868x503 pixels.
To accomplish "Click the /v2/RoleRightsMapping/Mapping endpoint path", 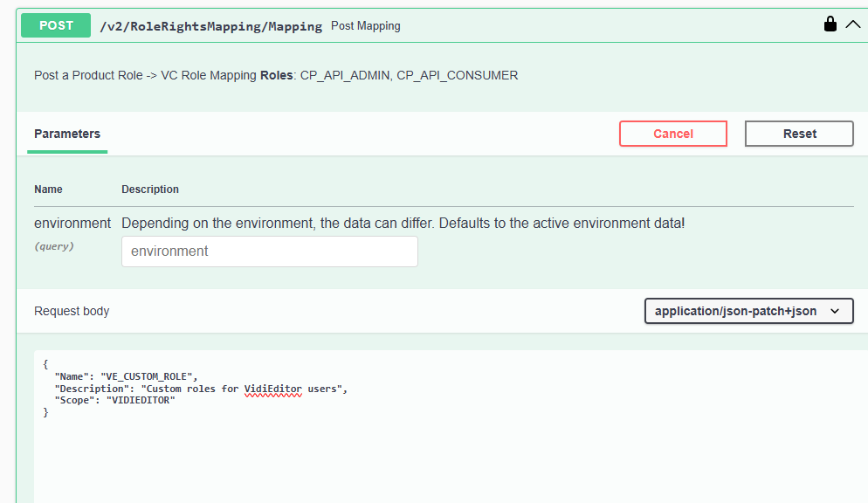I will (210, 26).
